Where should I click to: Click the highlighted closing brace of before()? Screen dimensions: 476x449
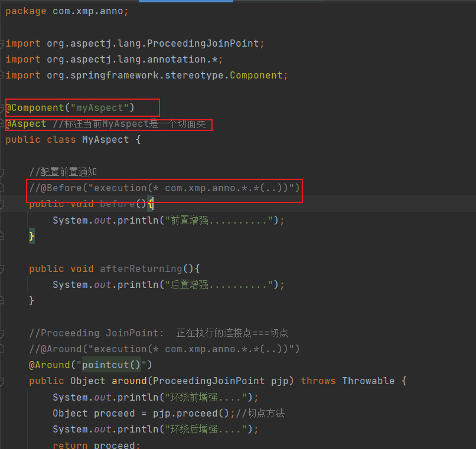pyautogui.click(x=31, y=237)
